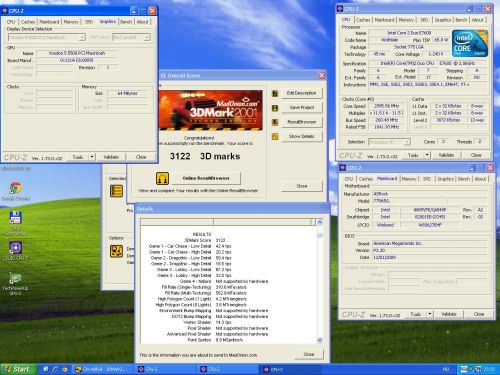Click Close button in the Details window

[309, 354]
